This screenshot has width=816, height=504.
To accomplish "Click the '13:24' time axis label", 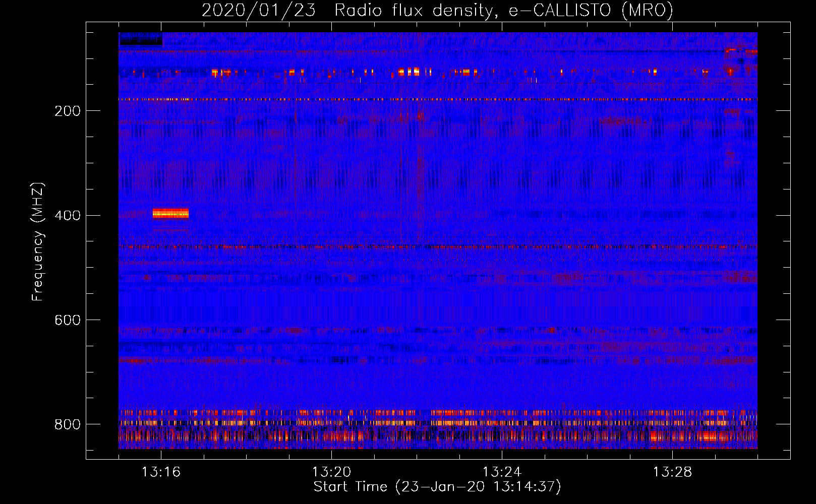I will click(x=502, y=472).
